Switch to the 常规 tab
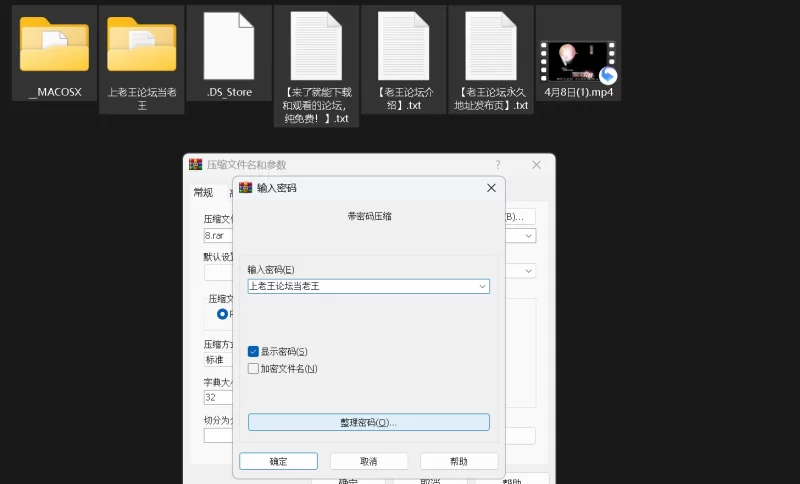 pyautogui.click(x=203, y=192)
